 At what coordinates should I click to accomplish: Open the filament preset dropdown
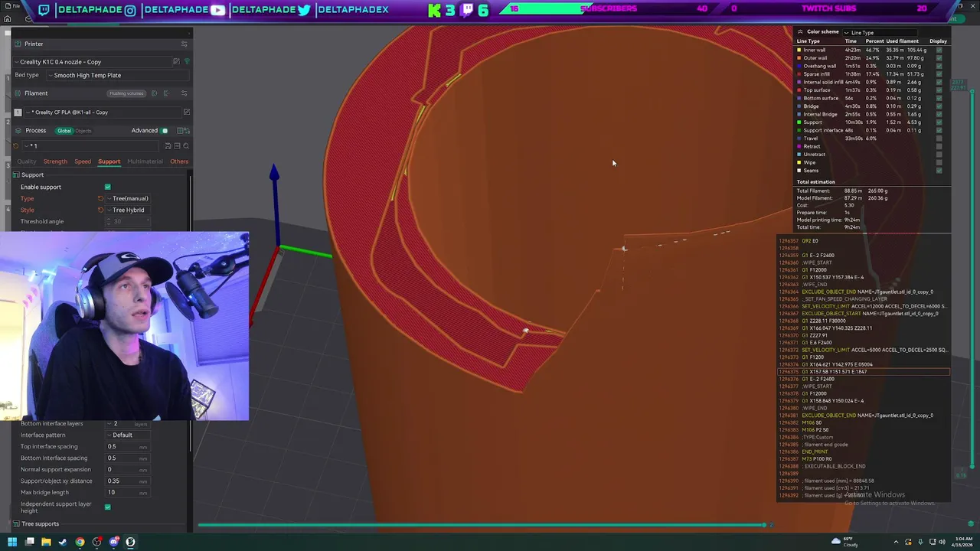pyautogui.click(x=103, y=112)
